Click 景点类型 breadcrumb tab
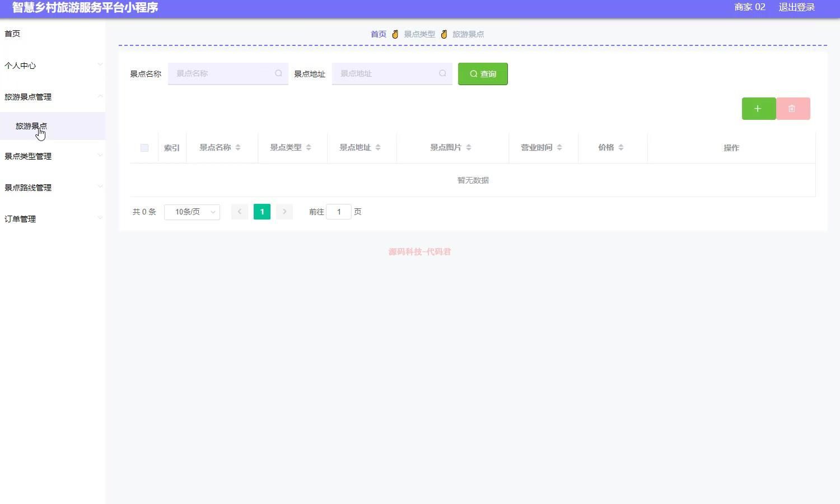 [419, 34]
